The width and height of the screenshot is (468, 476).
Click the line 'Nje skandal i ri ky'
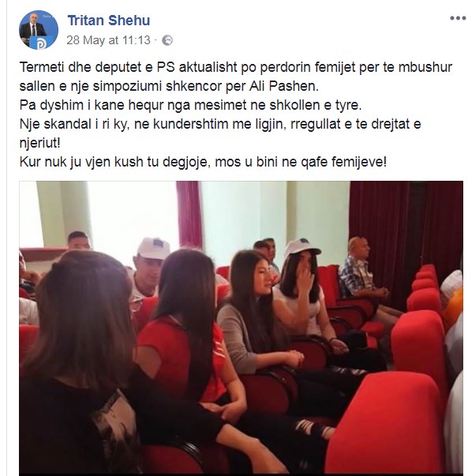(220, 133)
